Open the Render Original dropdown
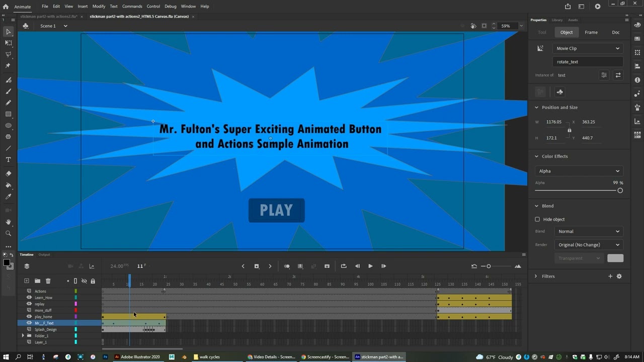This screenshot has height=362, width=644. [589, 245]
